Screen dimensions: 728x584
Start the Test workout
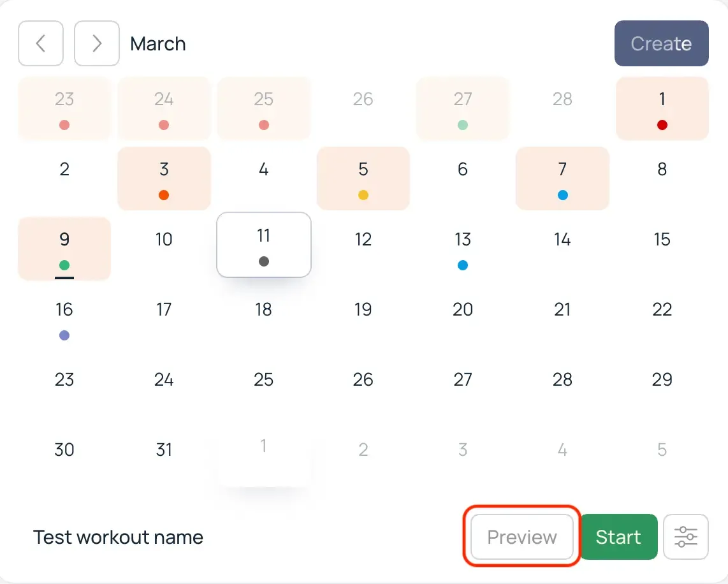click(x=618, y=537)
